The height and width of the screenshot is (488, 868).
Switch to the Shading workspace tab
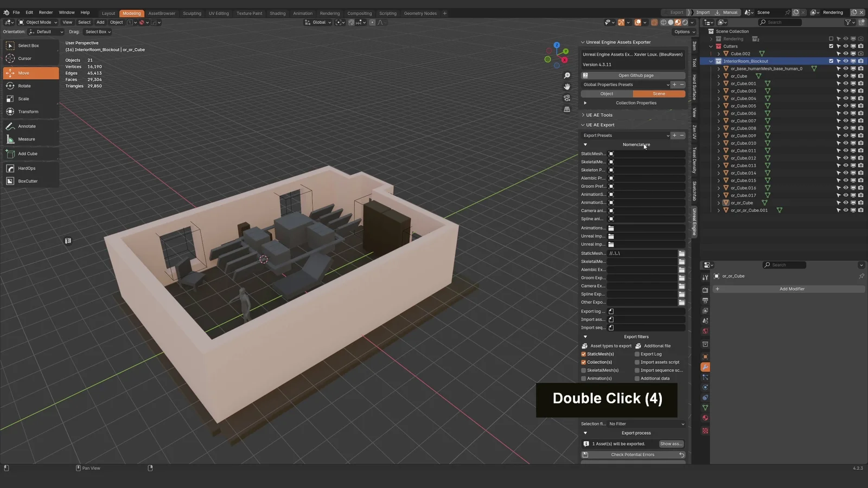277,13
